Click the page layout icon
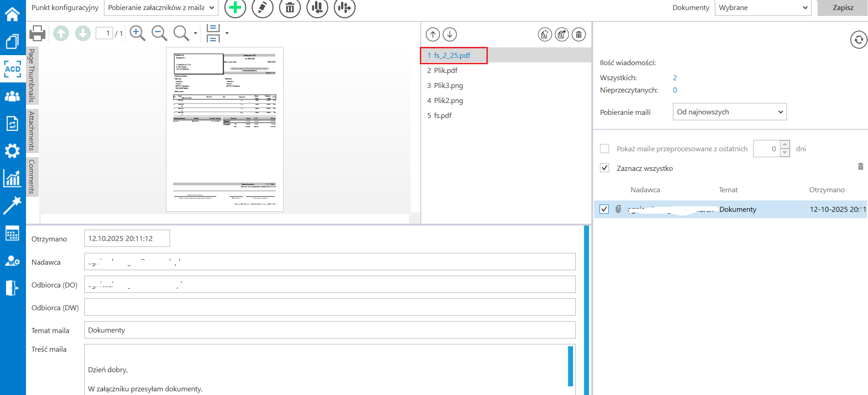Screen dimensions: 868x395 213,33
